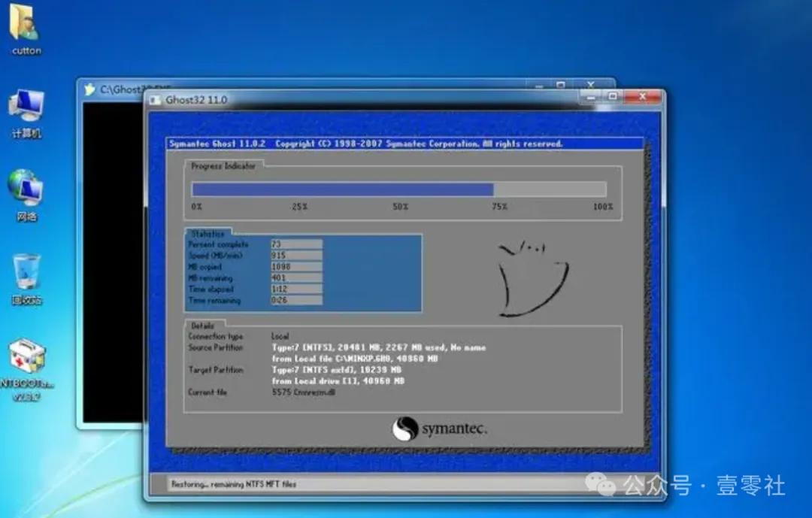
Task: Click the Source Partition label
Action: (x=216, y=347)
